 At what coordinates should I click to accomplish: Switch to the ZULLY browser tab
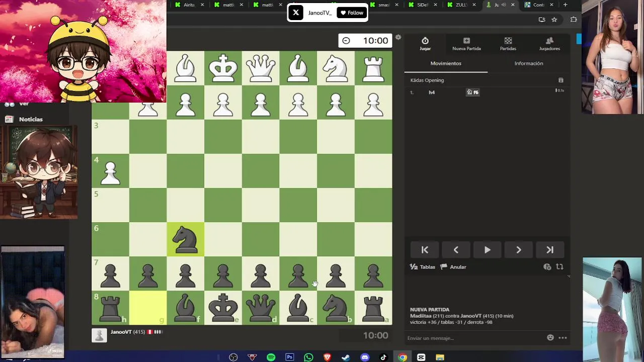(461, 5)
